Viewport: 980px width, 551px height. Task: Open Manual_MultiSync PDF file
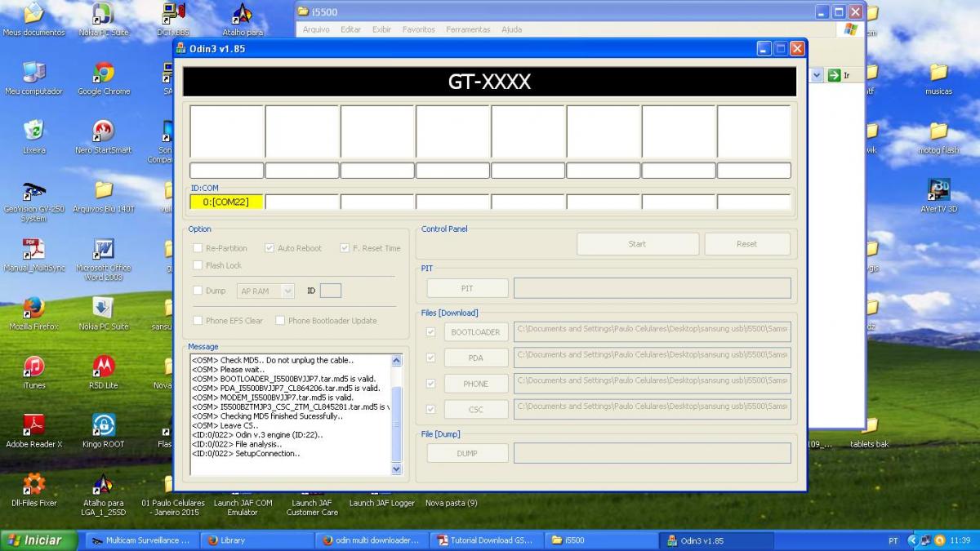[x=33, y=255]
